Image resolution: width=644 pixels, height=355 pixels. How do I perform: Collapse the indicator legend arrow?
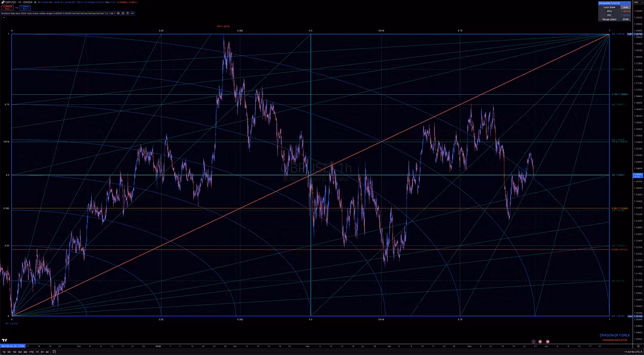4,18
